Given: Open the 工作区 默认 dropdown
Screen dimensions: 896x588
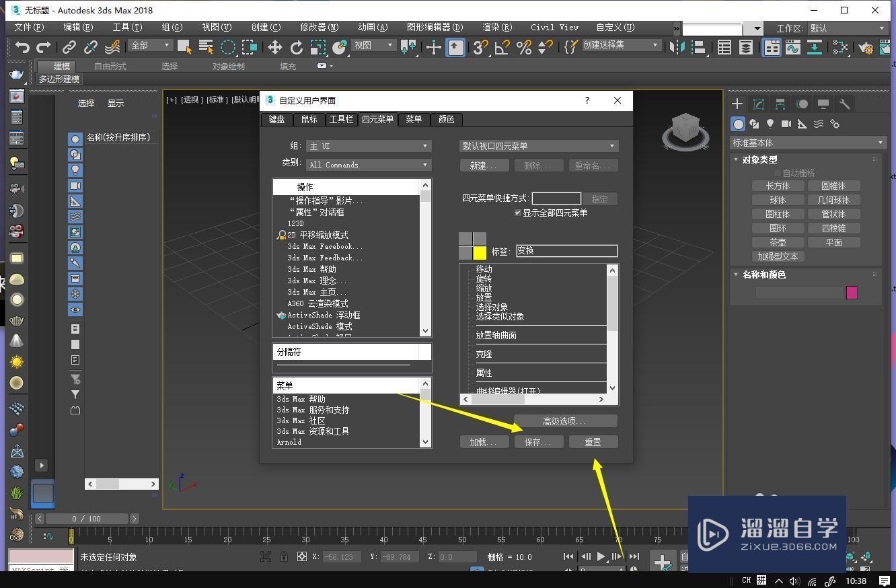Looking at the screenshot, I should click(x=848, y=28).
